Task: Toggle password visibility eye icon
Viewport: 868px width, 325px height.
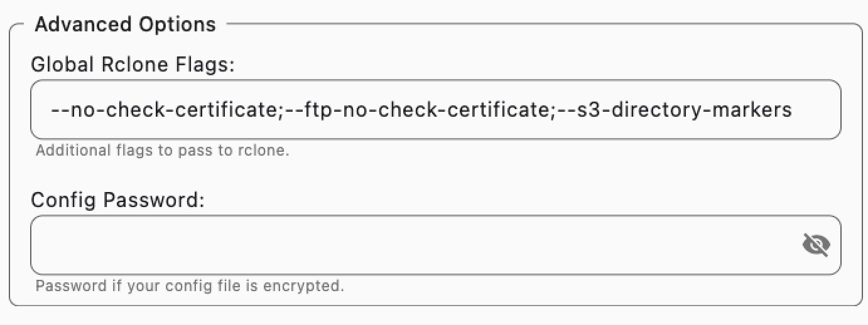Action: [816, 245]
